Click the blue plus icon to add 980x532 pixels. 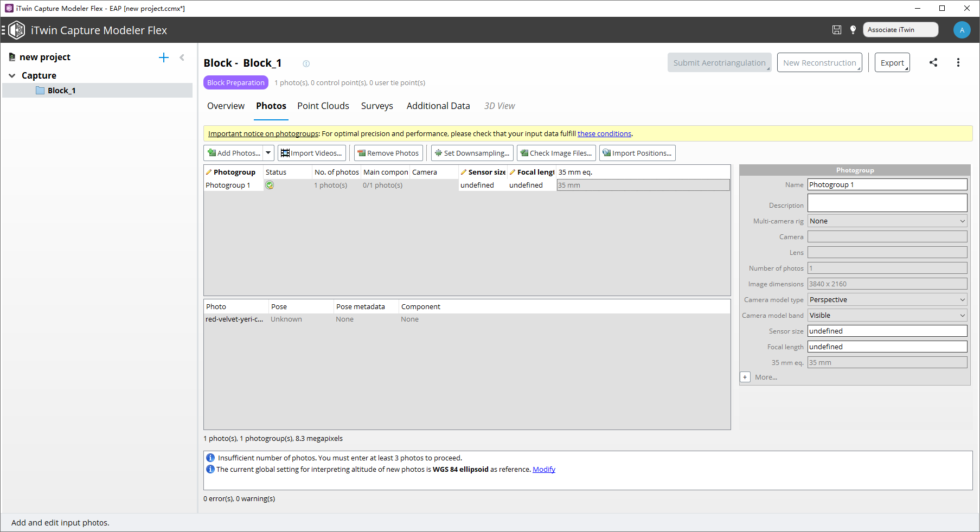coord(164,57)
